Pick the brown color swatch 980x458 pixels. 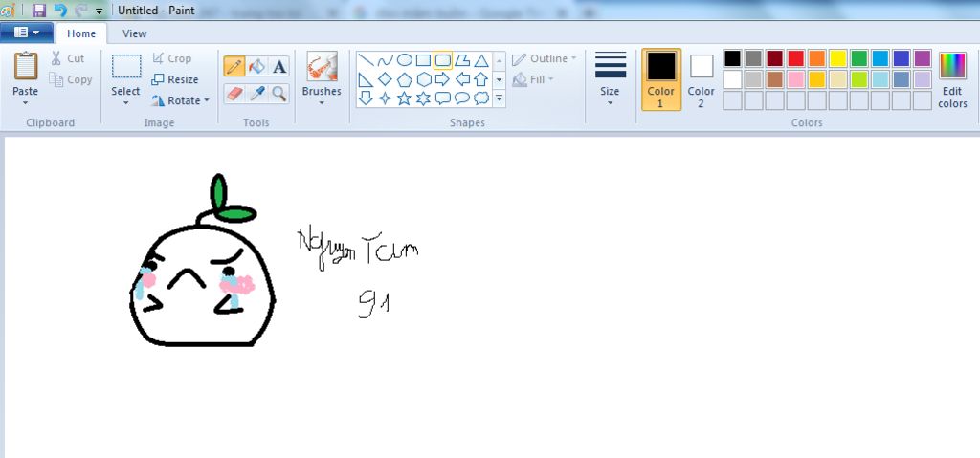click(x=775, y=79)
